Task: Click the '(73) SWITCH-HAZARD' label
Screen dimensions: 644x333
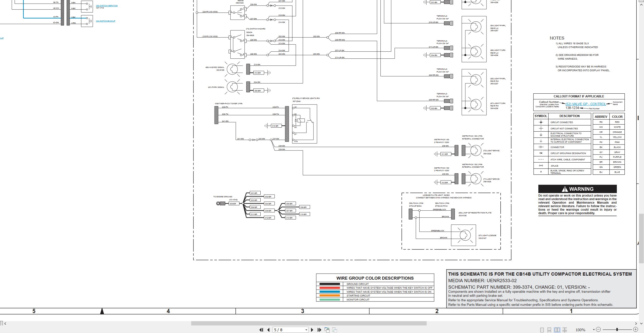Action: coord(256,29)
